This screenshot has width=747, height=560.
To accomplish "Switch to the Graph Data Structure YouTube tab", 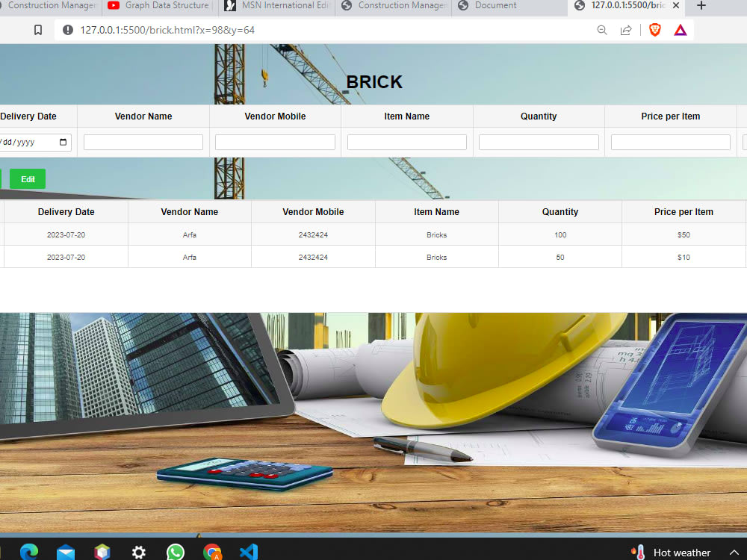I will point(158,6).
